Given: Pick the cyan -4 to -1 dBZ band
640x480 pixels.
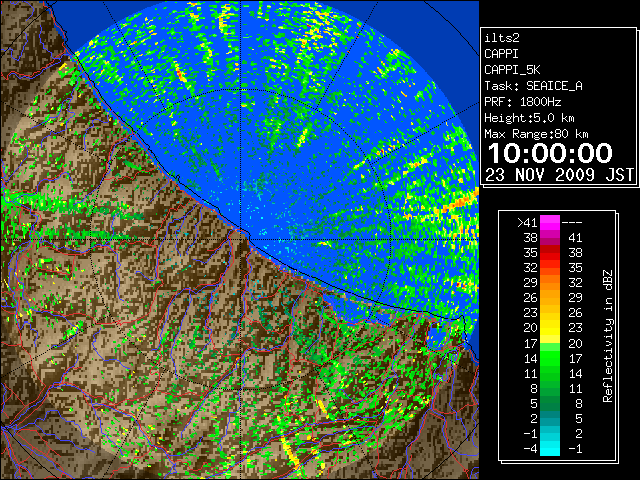Looking at the screenshot, I should coord(550,448).
